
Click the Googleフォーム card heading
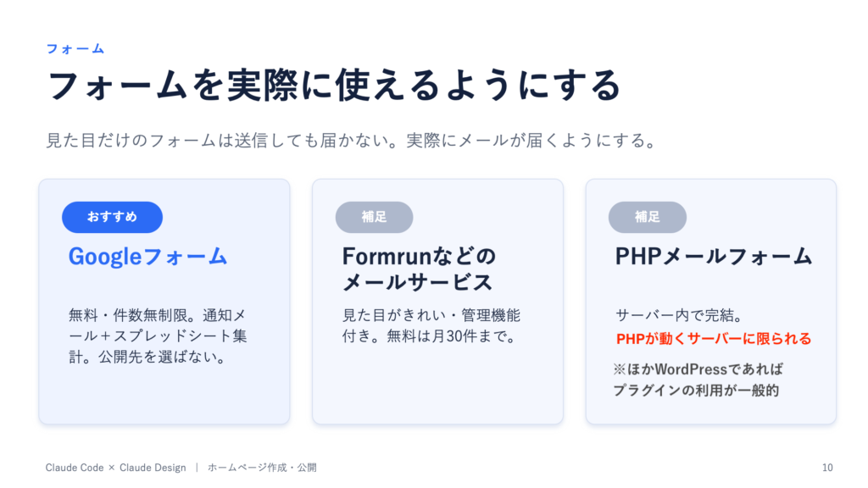click(x=147, y=257)
